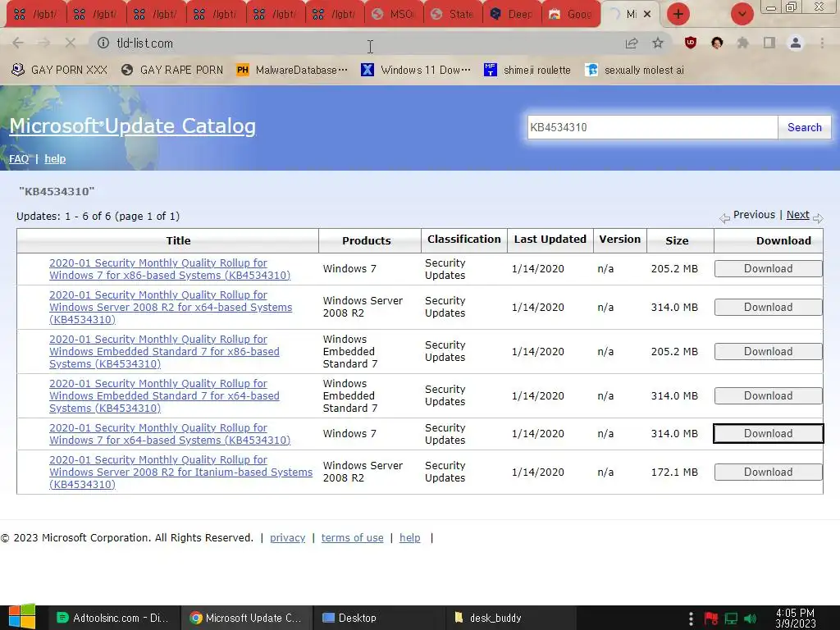Toggle the browser side panel icon

pyautogui.click(x=769, y=43)
